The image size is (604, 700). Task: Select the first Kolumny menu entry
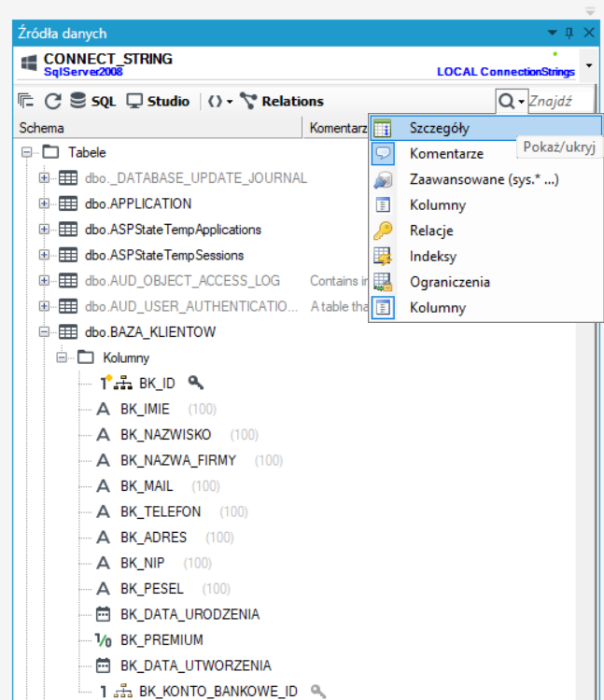[486, 205]
